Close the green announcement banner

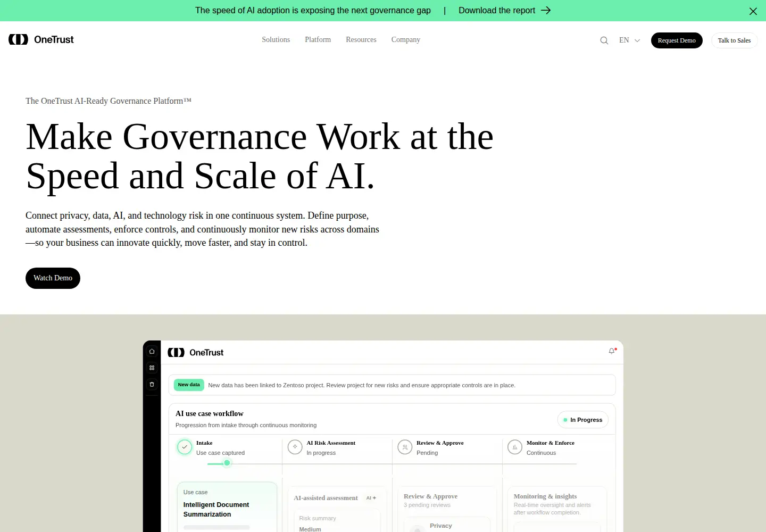point(753,11)
